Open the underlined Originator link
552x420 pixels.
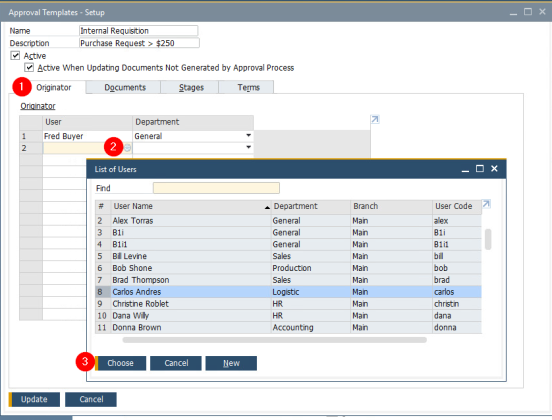(x=38, y=106)
